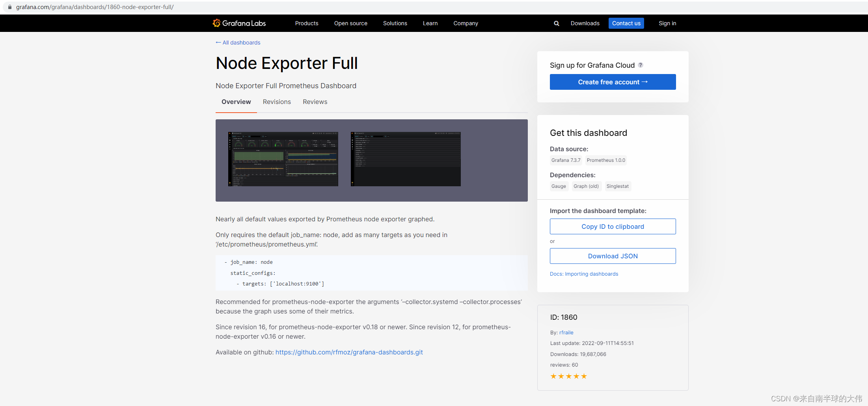Open the Learn menu
The height and width of the screenshot is (406, 868).
(430, 23)
